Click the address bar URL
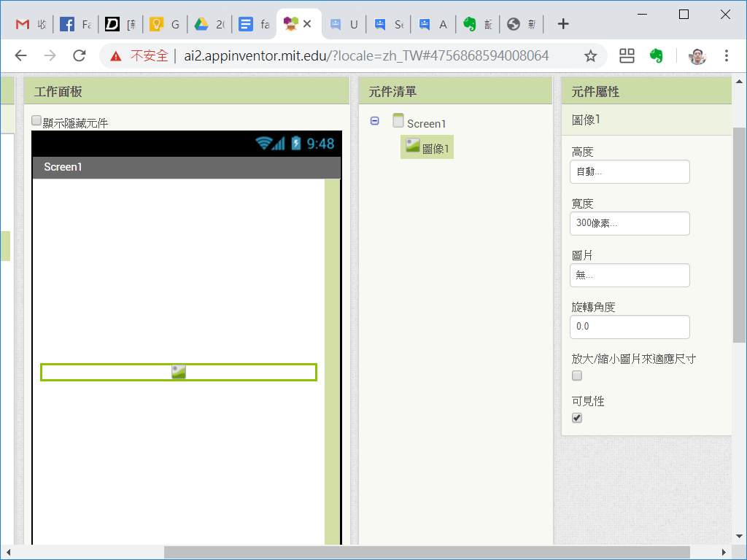This screenshot has width=747, height=560. point(366,56)
